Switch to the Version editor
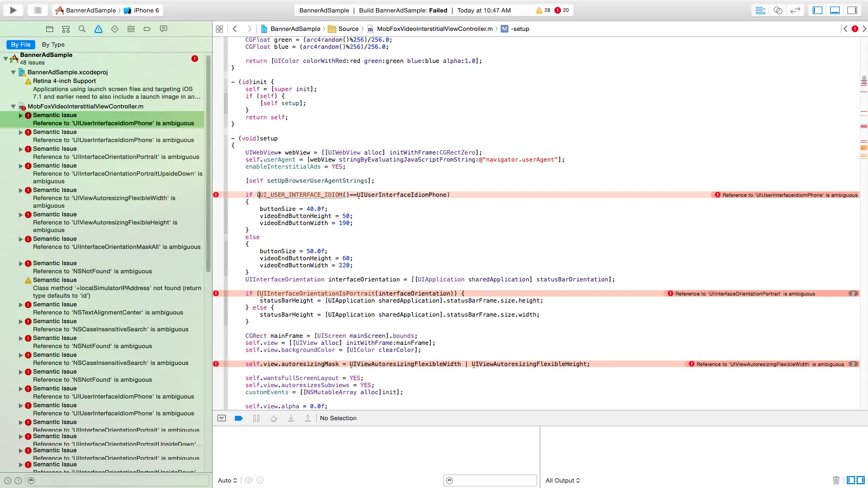Screen dimensions: 868x488 tap(795, 10)
